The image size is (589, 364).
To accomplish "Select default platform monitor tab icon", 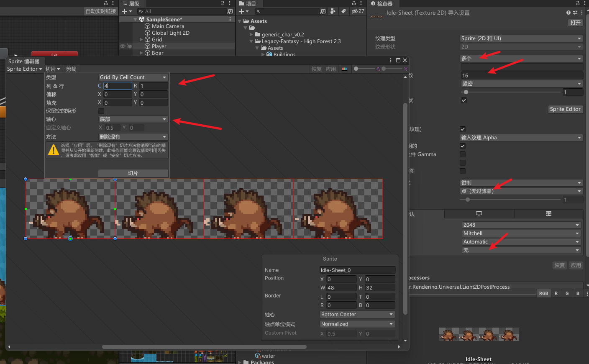I will click(479, 214).
